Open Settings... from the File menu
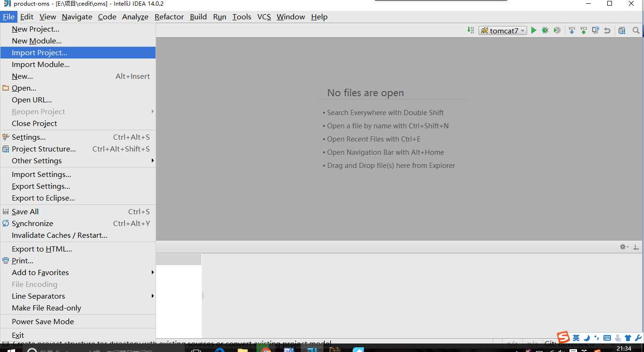 pos(78,137)
